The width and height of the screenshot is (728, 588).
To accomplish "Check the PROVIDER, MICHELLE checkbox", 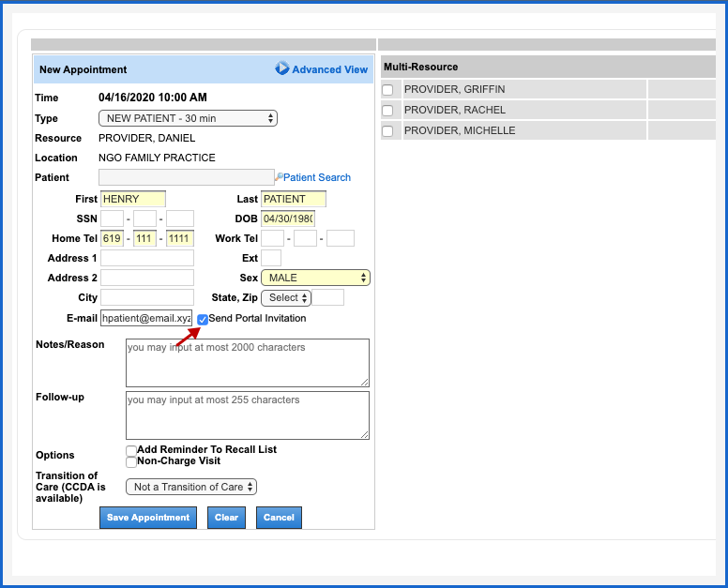I will point(387,131).
